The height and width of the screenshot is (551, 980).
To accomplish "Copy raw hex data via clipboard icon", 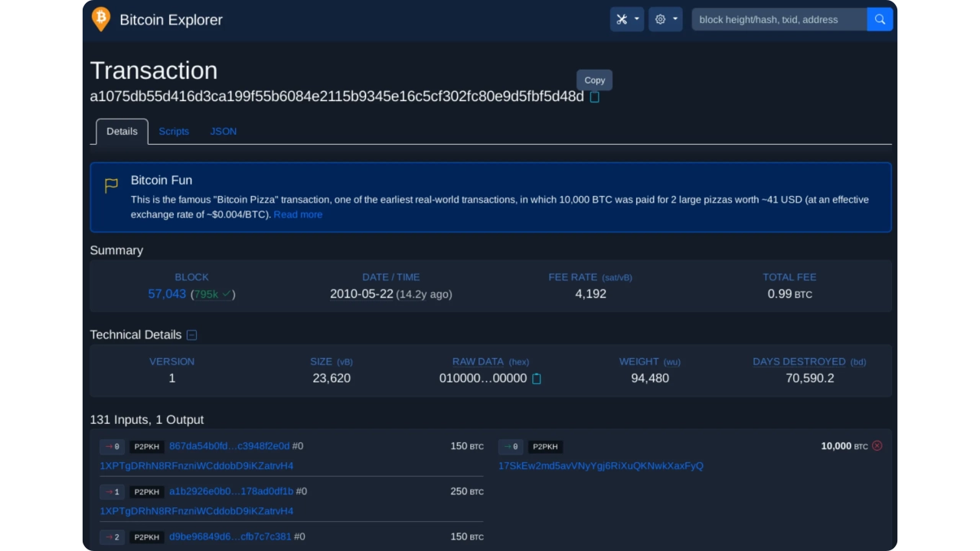I will coord(536,379).
